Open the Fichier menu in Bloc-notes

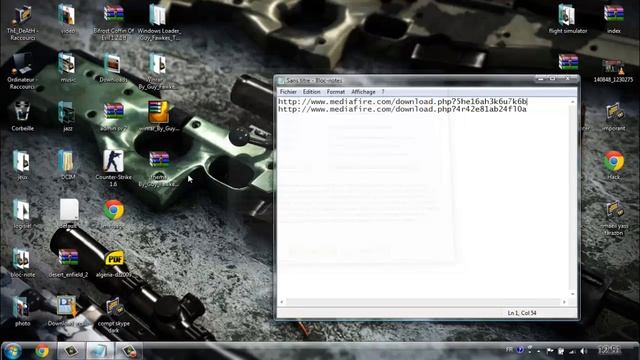[x=288, y=92]
